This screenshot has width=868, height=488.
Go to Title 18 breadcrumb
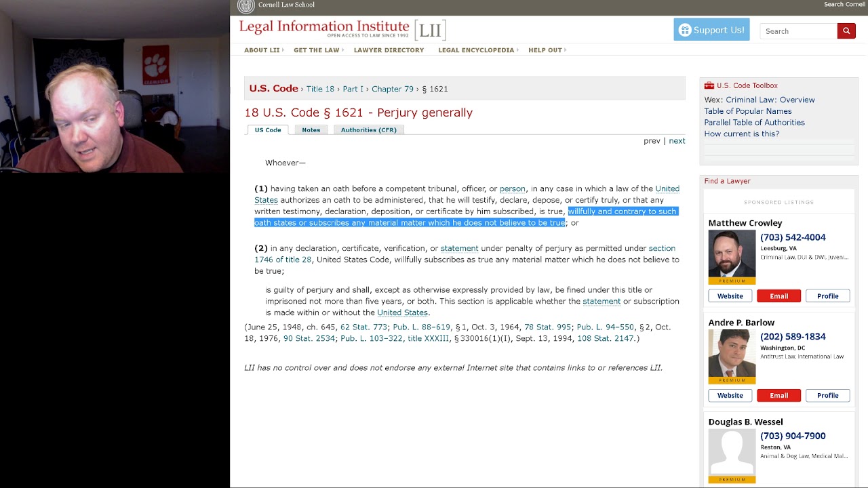pyautogui.click(x=320, y=89)
